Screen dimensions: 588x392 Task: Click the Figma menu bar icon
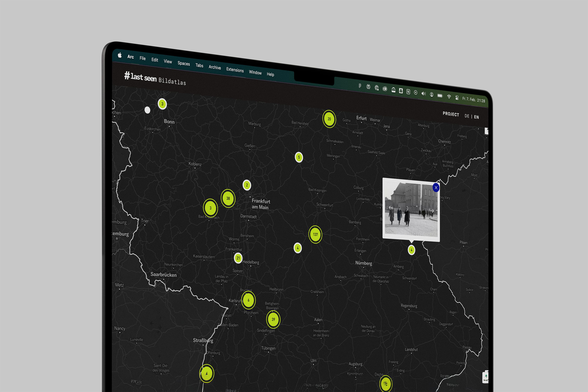360,86
